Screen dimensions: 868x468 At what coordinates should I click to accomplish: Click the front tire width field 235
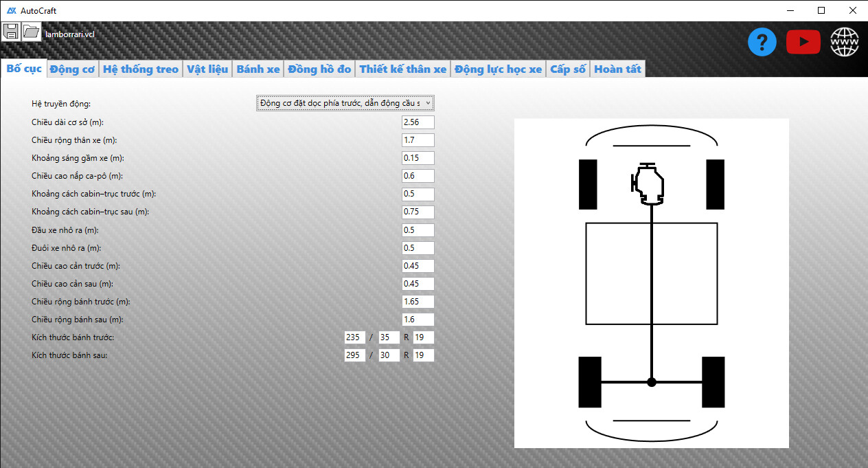pyautogui.click(x=354, y=337)
